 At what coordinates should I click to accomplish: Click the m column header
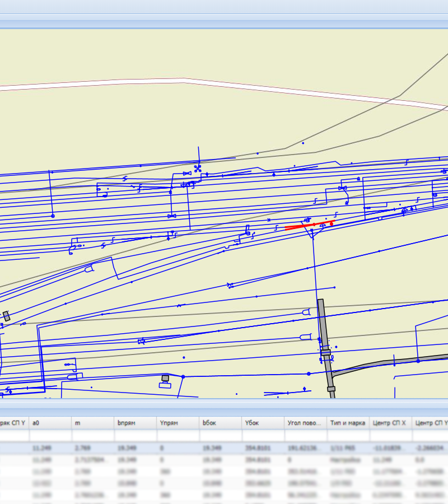pyautogui.click(x=92, y=423)
